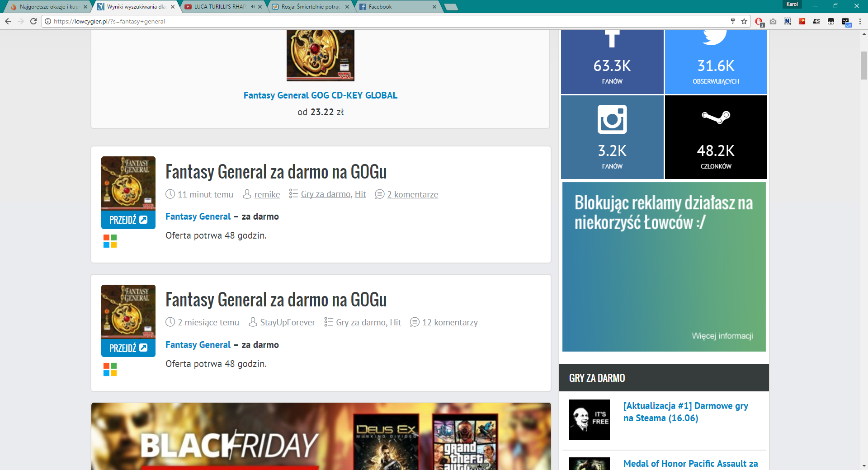Click the scrollbar down arrow
This screenshot has height=470, width=868.
click(864, 465)
